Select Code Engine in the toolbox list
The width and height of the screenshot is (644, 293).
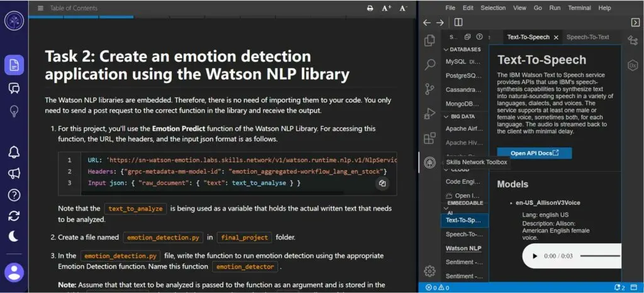pyautogui.click(x=465, y=181)
